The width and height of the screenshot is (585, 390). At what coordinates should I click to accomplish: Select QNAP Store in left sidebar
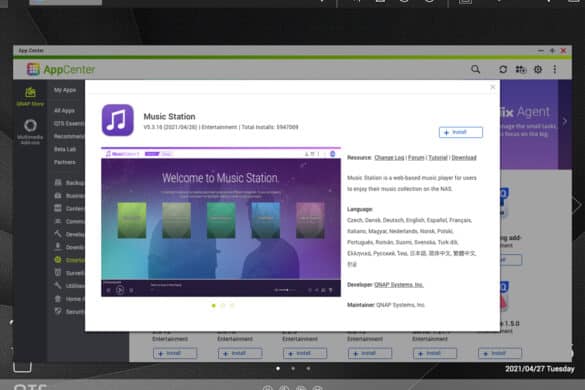click(x=30, y=96)
